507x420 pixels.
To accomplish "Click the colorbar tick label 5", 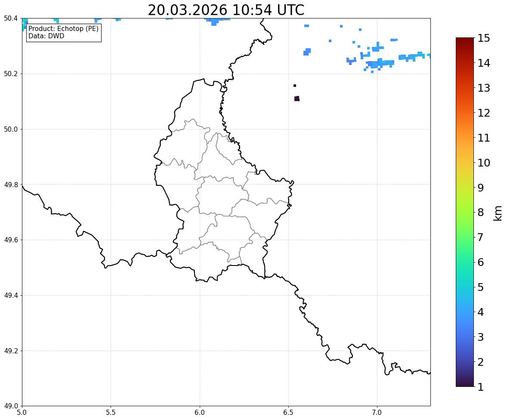I will click(481, 287).
